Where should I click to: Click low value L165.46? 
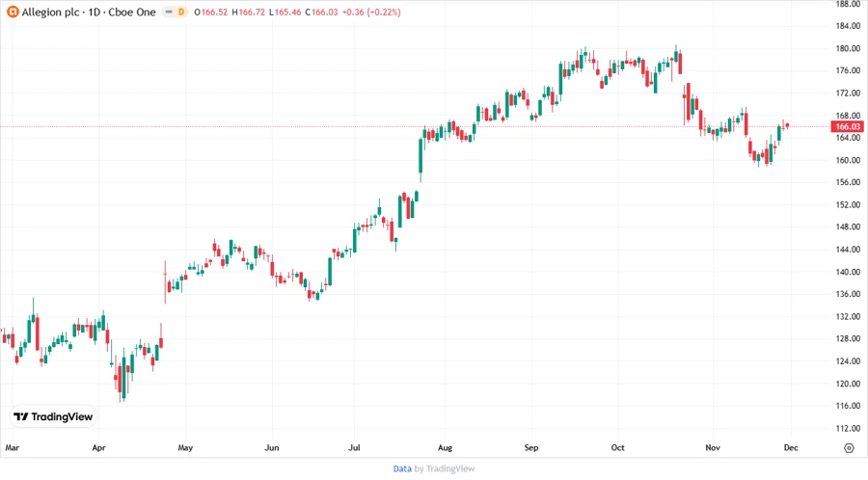pos(285,13)
